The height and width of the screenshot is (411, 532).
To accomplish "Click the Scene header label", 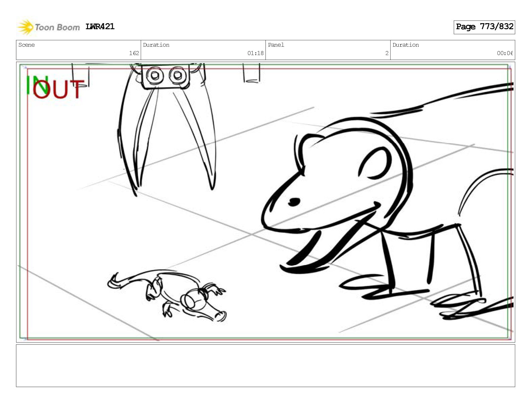I will coord(27,45).
